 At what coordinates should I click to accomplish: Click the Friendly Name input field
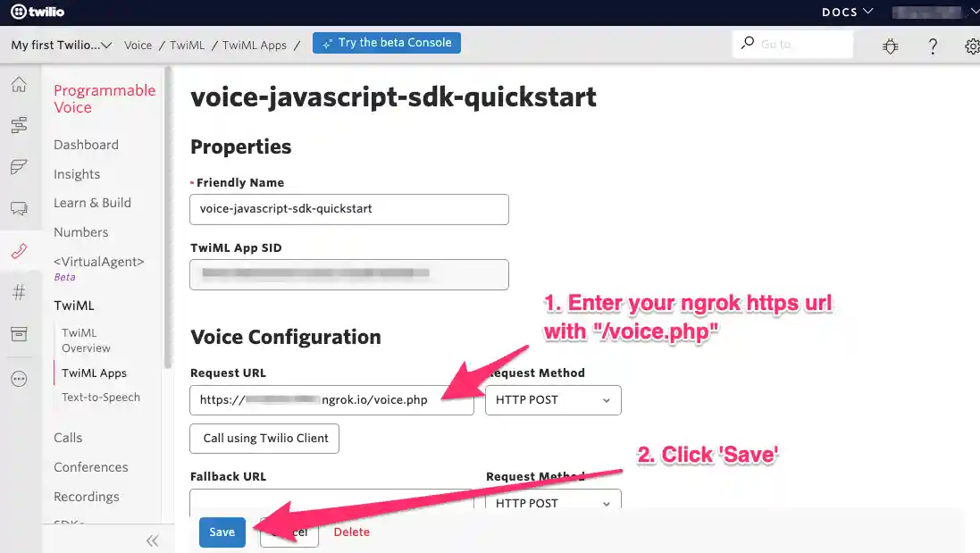coord(349,209)
